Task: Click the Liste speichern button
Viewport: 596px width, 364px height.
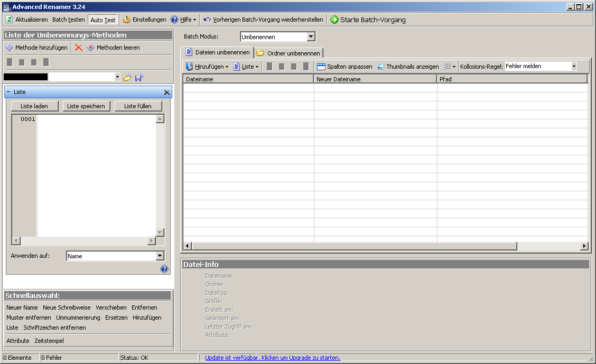Action: pos(86,106)
